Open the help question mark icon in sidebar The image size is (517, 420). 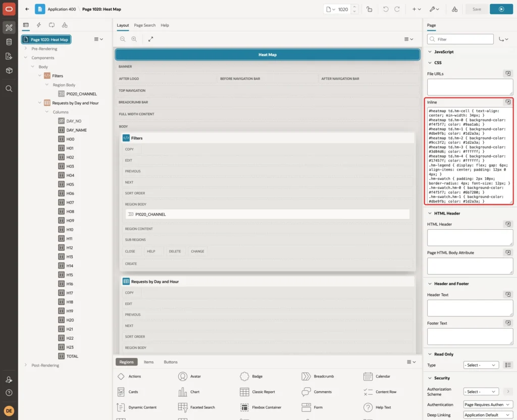[x=9, y=393]
